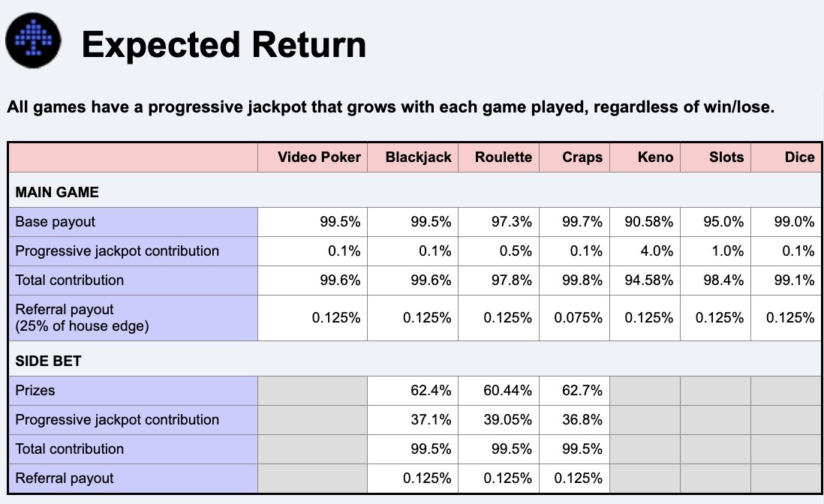Click the Expected Return heading

[x=224, y=45]
